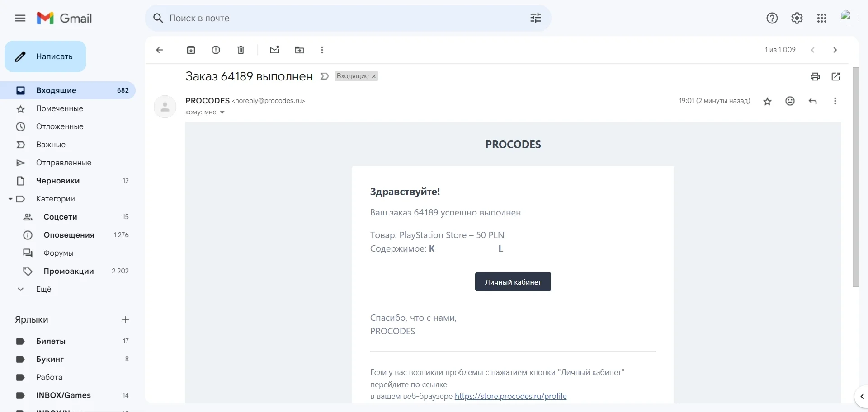This screenshot has width=868, height=412.
Task: Click sender name PROCODES
Action: coord(208,101)
